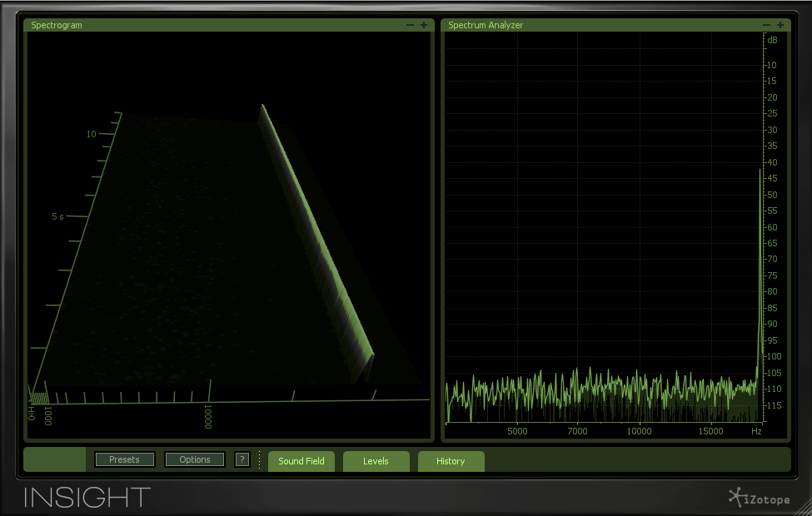Image resolution: width=812 pixels, height=516 pixels.
Task: Open the Options dialog
Action: (195, 459)
